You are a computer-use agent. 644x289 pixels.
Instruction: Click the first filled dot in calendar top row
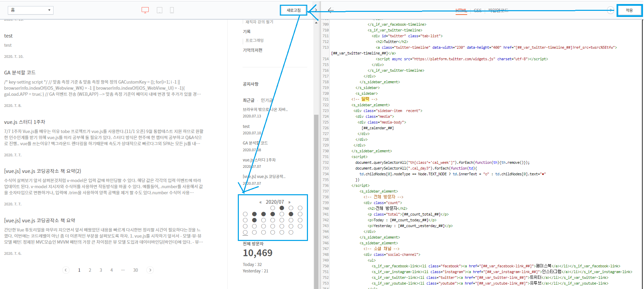(x=282, y=208)
